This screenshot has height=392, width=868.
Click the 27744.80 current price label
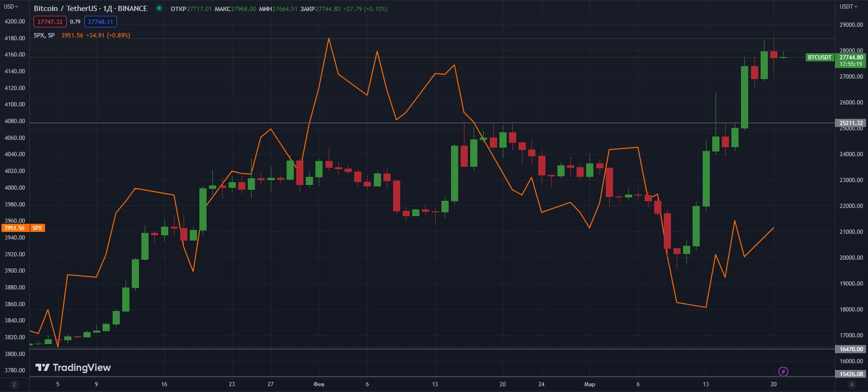pyautogui.click(x=851, y=58)
